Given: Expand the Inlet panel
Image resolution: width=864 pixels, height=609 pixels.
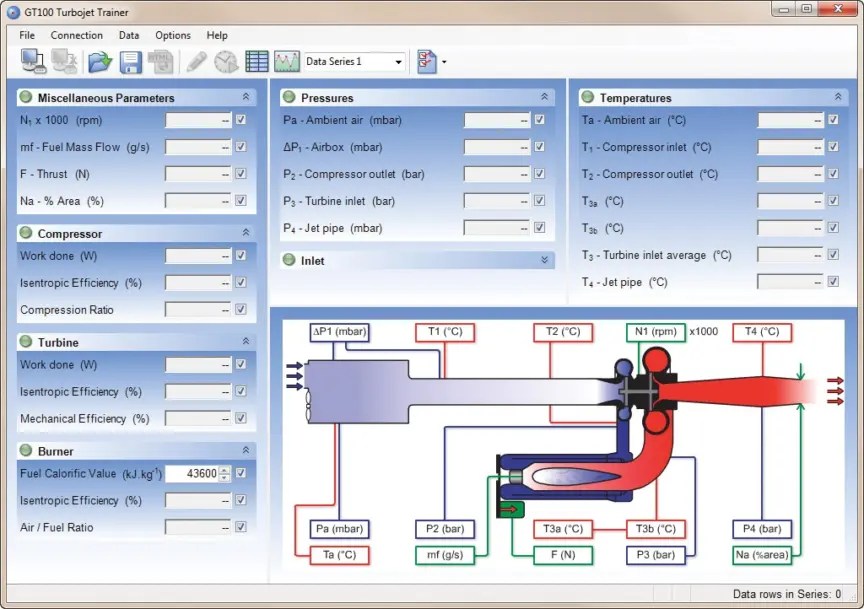Looking at the screenshot, I should [544, 260].
